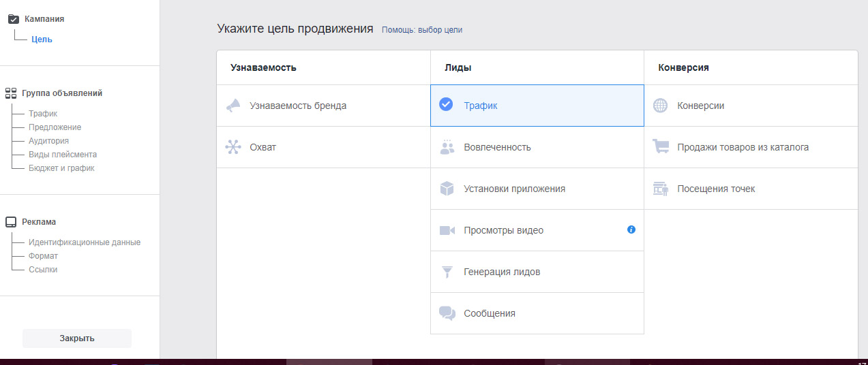
Task: Click the Охват snowflake-shaped icon
Action: (x=233, y=147)
